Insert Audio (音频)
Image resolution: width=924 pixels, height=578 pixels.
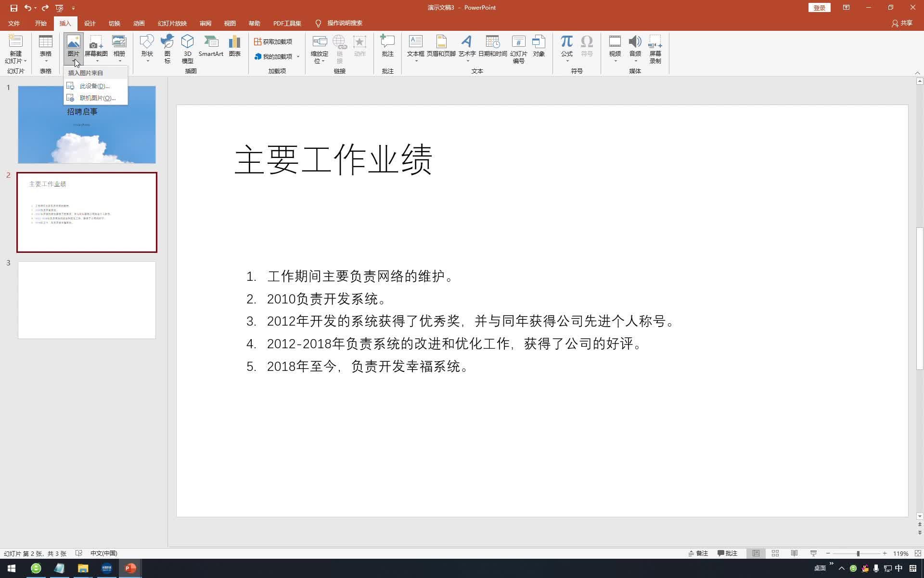point(635,49)
